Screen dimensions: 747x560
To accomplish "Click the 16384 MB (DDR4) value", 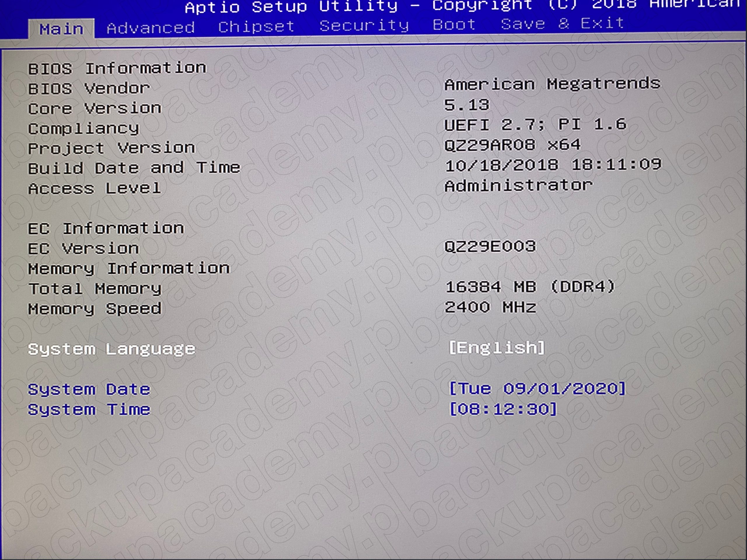I will (x=530, y=287).
